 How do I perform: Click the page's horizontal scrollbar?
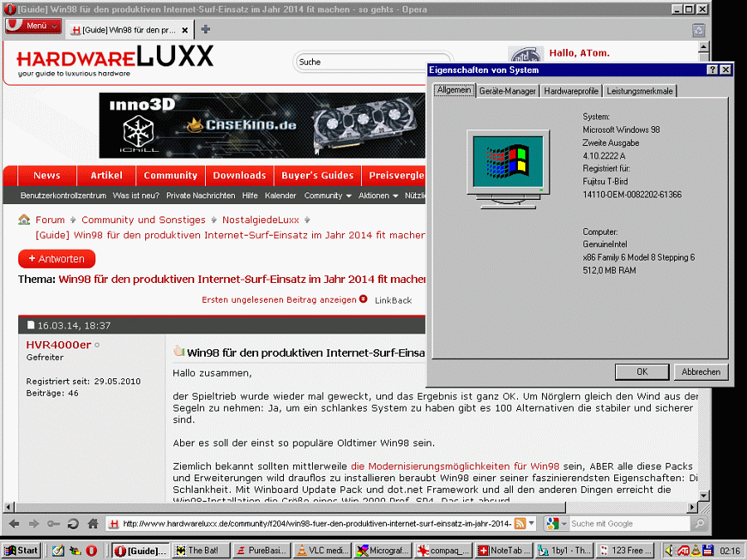[290, 507]
